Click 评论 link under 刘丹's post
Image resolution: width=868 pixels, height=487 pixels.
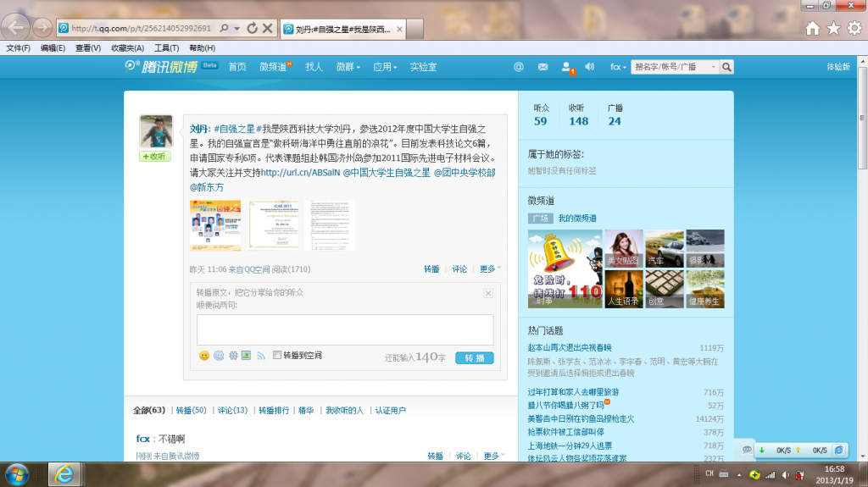(x=459, y=269)
